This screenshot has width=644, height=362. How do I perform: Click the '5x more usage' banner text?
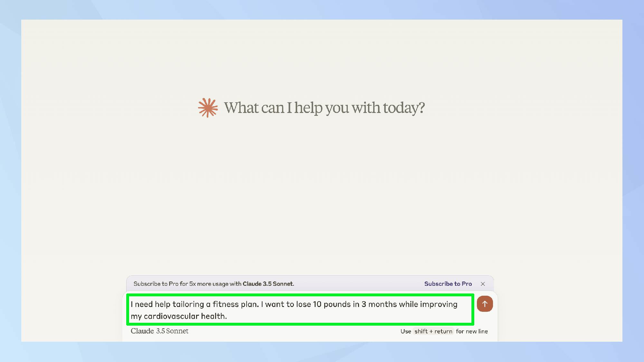click(209, 284)
